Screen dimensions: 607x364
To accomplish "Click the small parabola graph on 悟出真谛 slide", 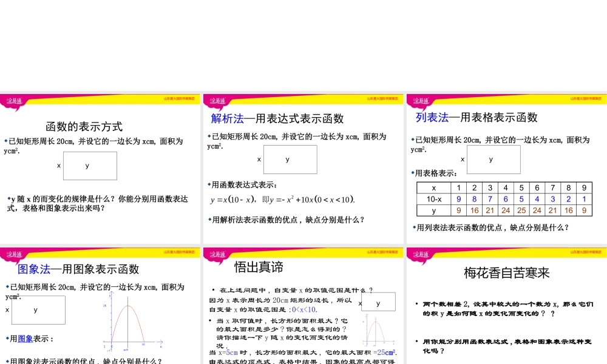I will [x=379, y=331].
